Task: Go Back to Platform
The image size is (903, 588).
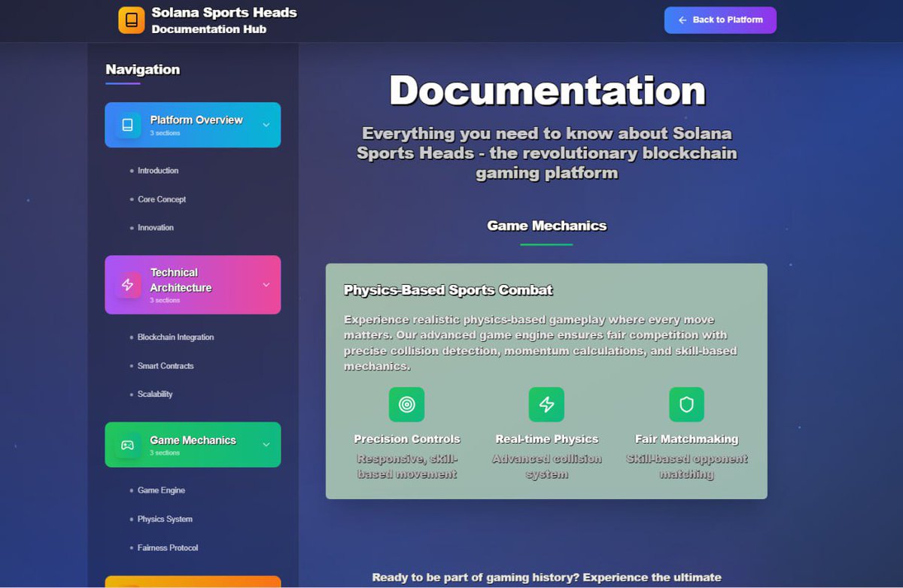Action: tap(720, 20)
